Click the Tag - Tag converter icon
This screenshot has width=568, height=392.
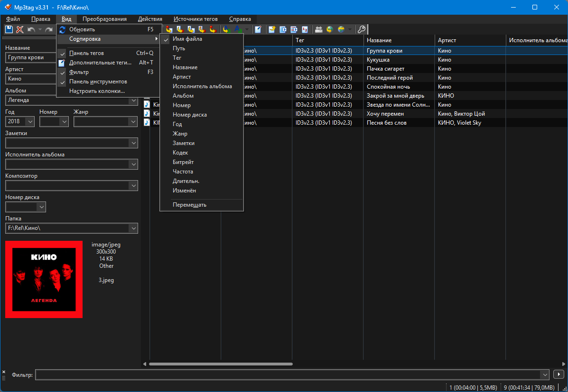(214, 30)
